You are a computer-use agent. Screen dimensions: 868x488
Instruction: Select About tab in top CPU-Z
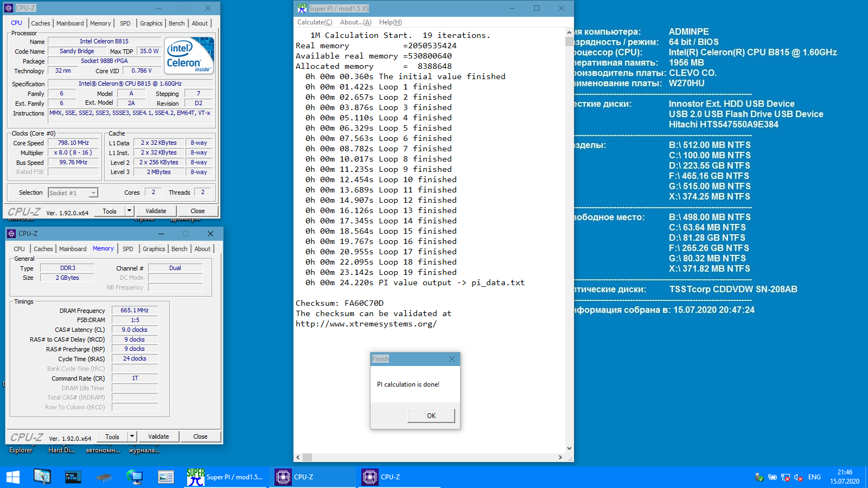[x=200, y=23]
